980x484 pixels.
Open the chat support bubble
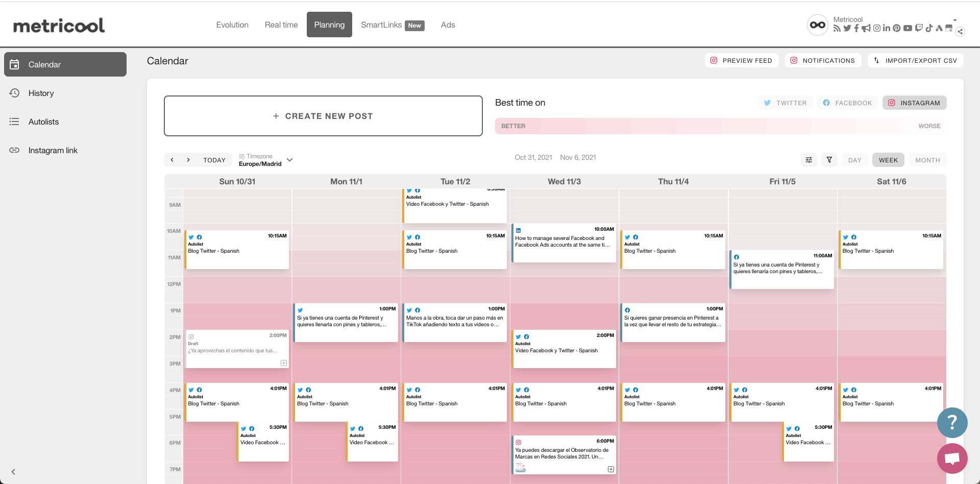952,458
